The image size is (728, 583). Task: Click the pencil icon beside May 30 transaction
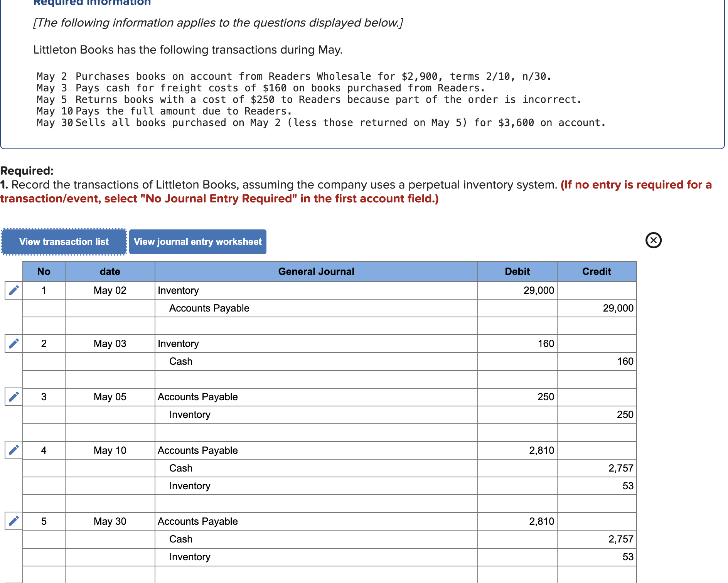(x=13, y=521)
